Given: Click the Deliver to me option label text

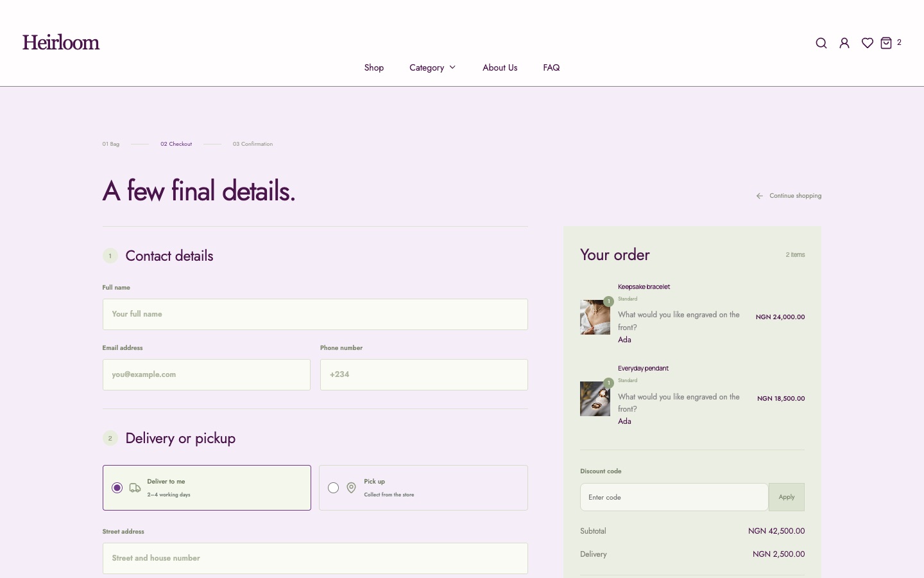Looking at the screenshot, I should 166,482.
